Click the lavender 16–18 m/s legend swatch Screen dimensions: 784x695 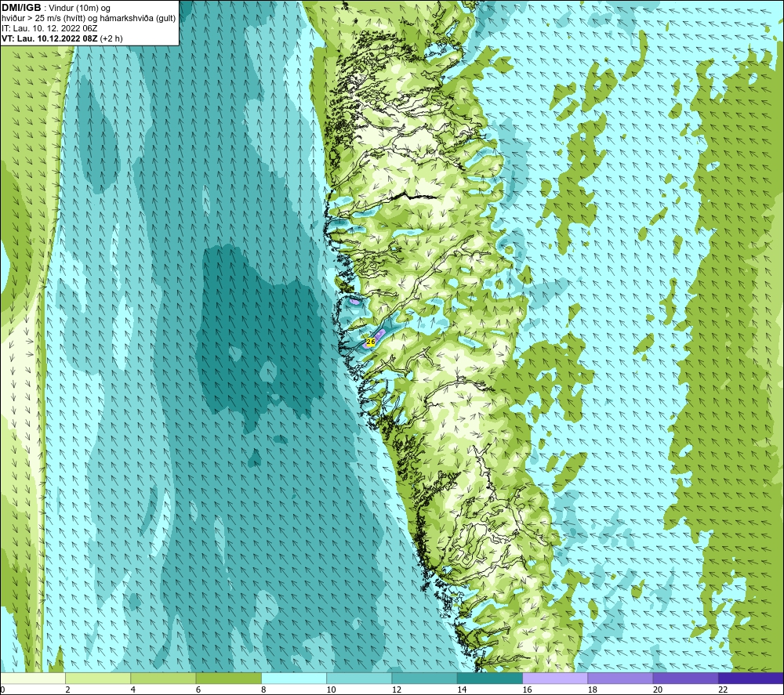[555, 678]
